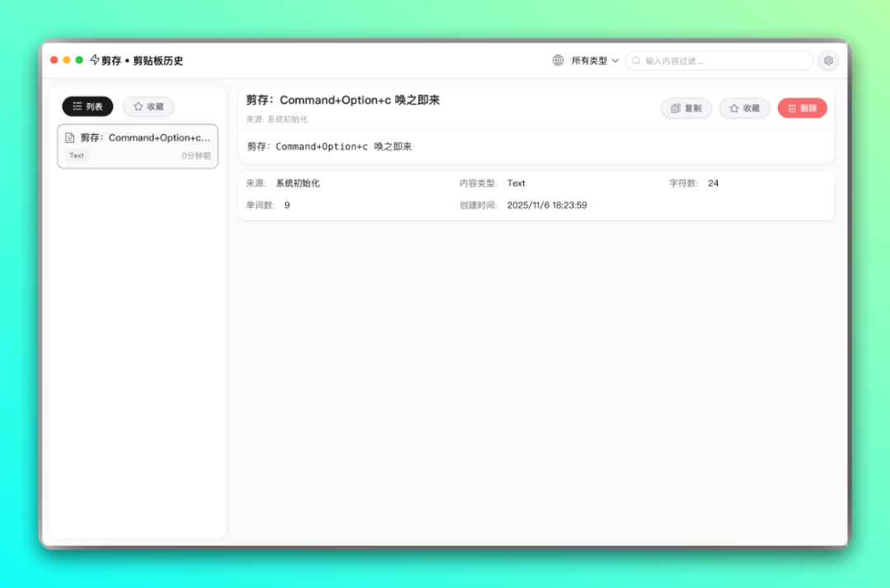Open the settings gear button
The width and height of the screenshot is (890, 588).
[828, 60]
